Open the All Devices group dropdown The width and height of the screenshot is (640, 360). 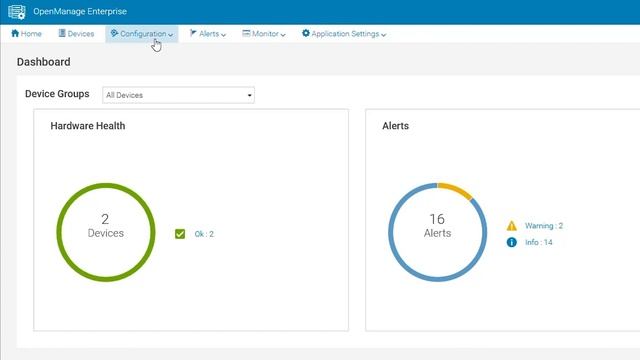tap(178, 95)
